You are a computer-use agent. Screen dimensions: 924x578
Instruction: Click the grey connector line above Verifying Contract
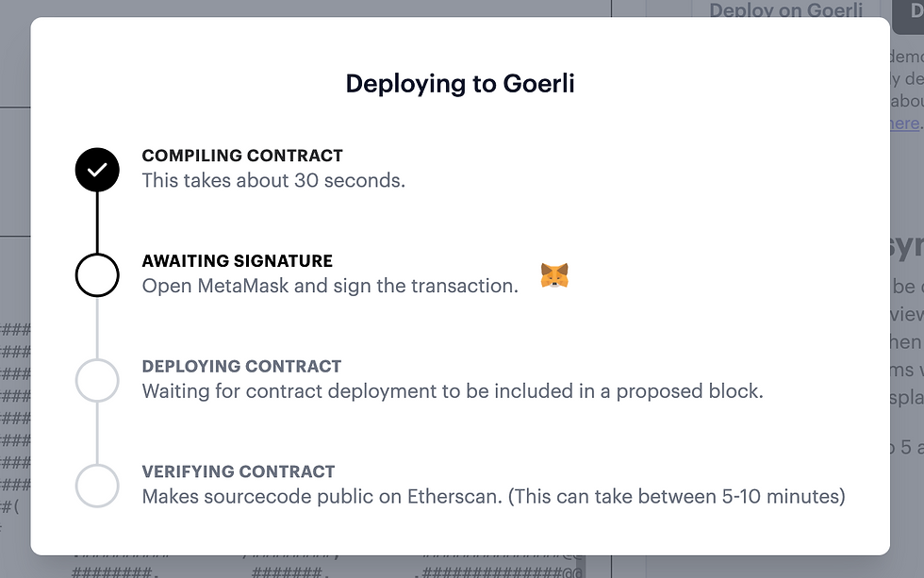97,434
